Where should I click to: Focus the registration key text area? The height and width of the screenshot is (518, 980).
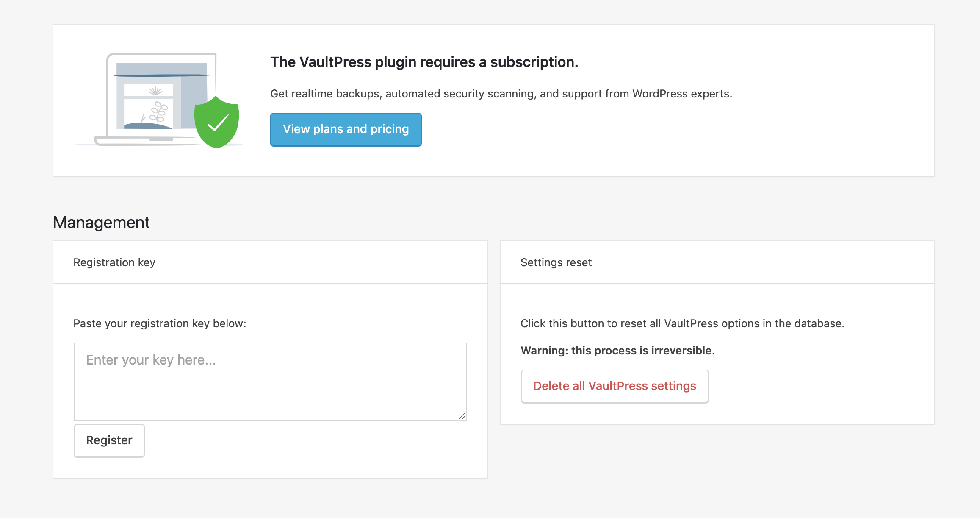coord(270,381)
